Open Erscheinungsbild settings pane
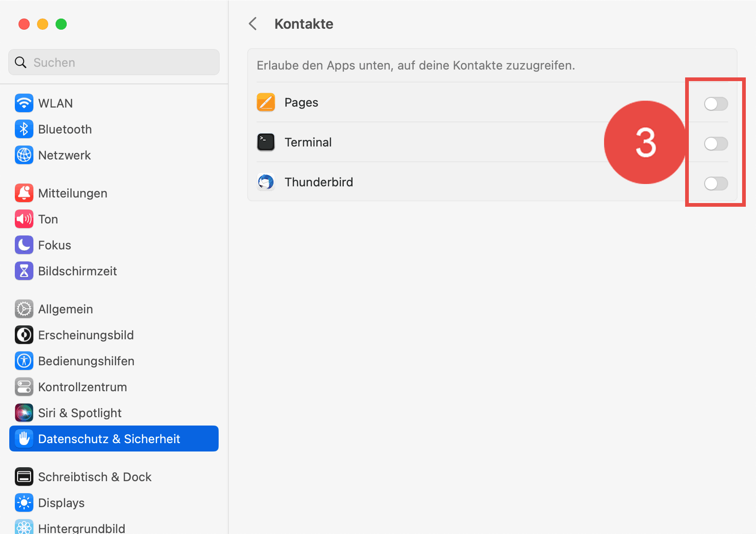Screen dimensions: 756x534 (86, 335)
